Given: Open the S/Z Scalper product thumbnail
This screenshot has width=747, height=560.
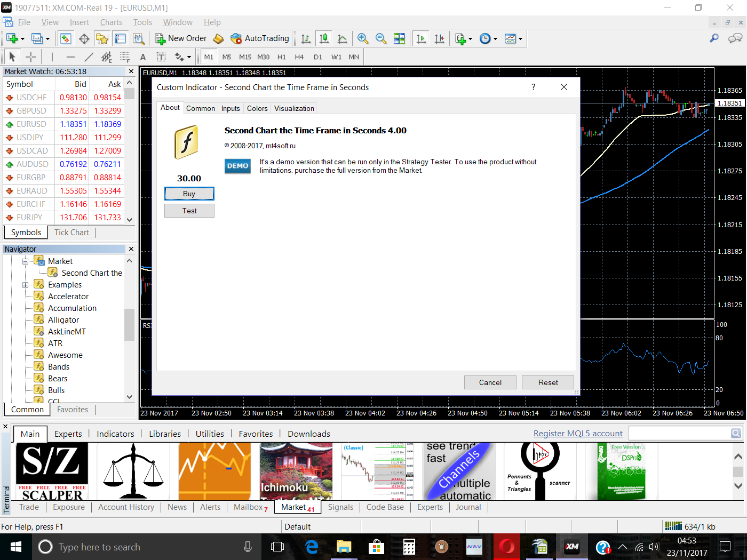Looking at the screenshot, I should [x=52, y=471].
